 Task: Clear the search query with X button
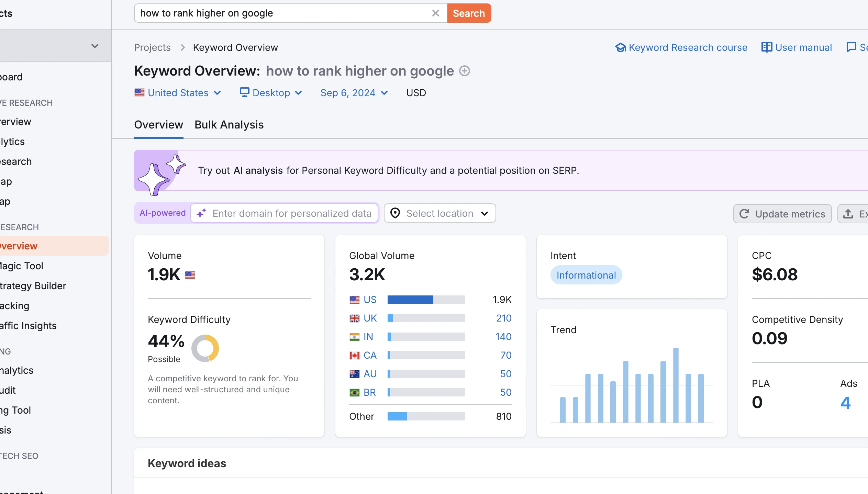point(435,13)
